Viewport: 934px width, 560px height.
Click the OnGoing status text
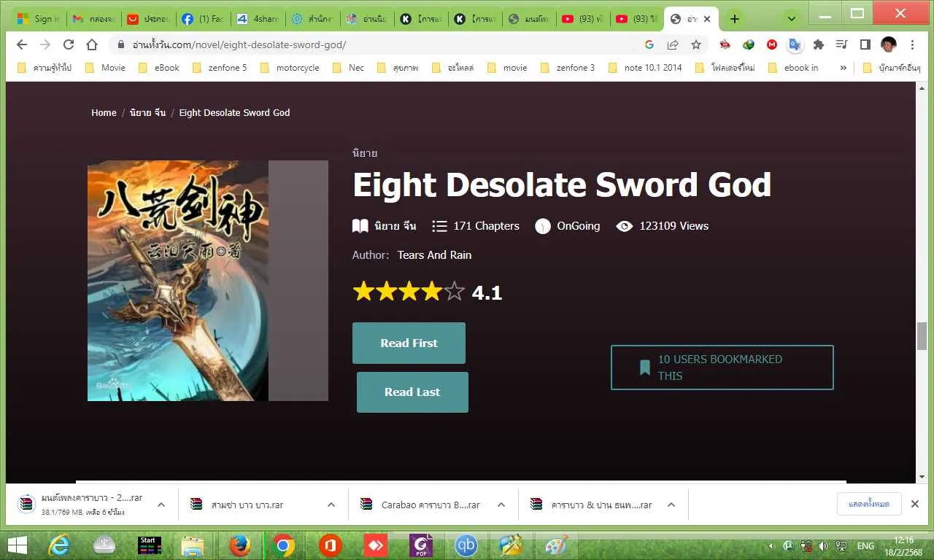[578, 226]
